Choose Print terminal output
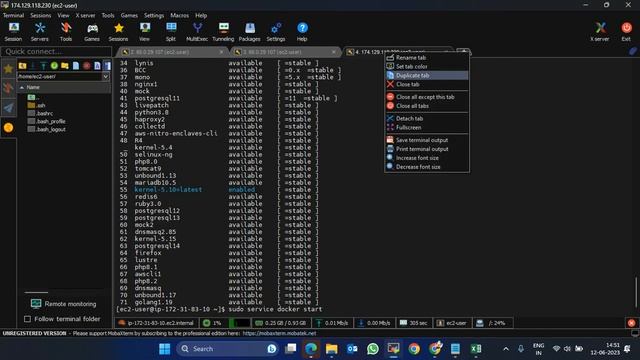This screenshot has width=640, height=360. pyautogui.click(x=427, y=149)
